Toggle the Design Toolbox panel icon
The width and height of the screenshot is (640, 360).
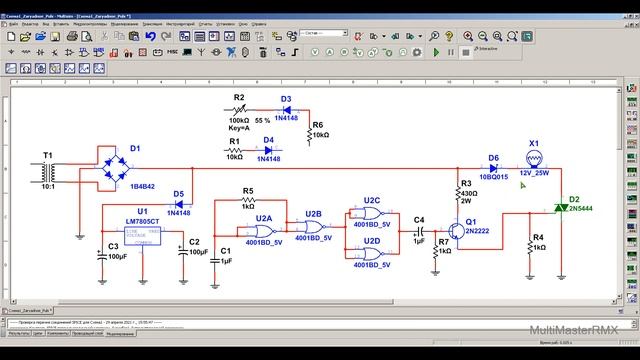coord(184,37)
